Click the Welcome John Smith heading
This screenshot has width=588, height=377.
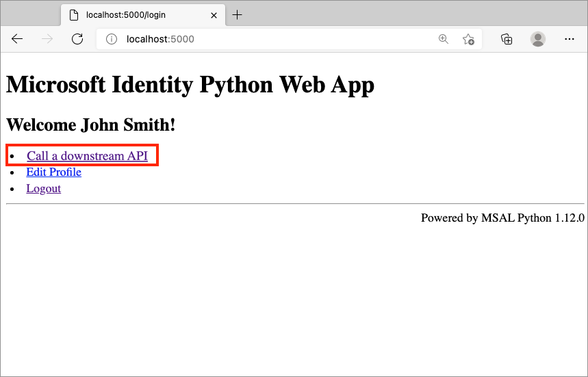(x=90, y=125)
